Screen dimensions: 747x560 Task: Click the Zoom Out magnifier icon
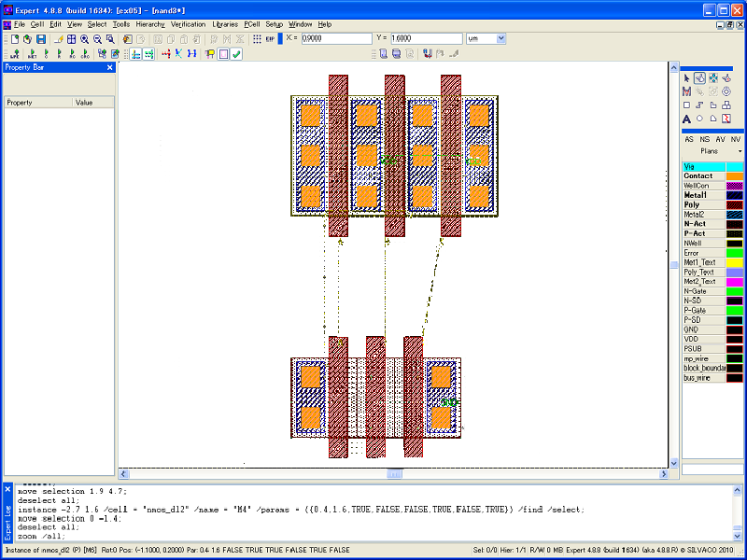pyautogui.click(x=97, y=39)
